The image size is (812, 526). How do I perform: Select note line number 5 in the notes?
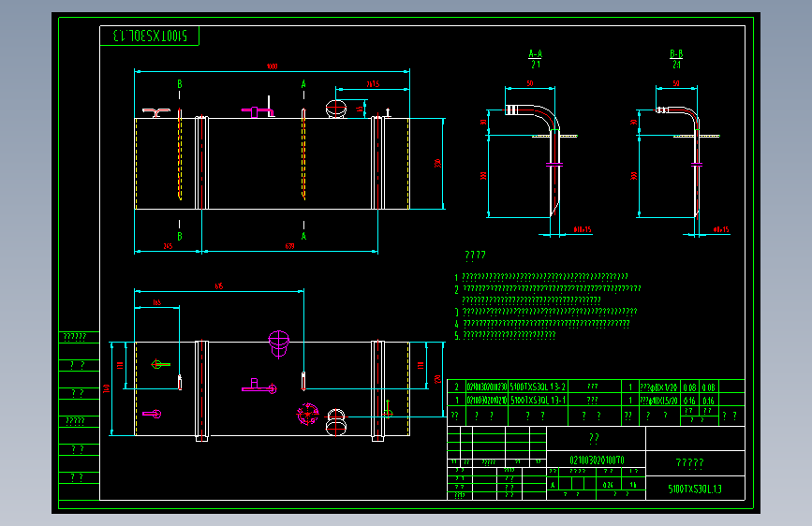click(x=505, y=335)
